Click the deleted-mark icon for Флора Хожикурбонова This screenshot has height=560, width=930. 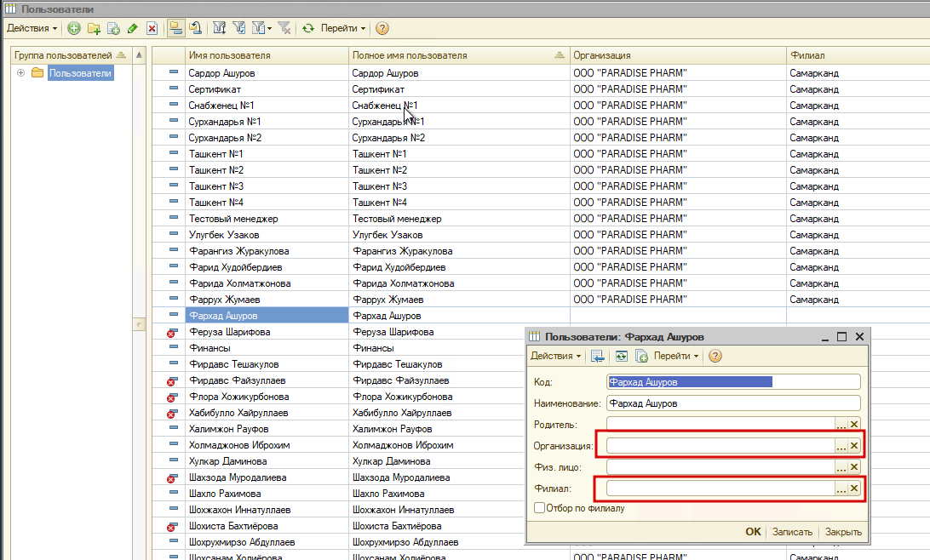click(x=172, y=397)
